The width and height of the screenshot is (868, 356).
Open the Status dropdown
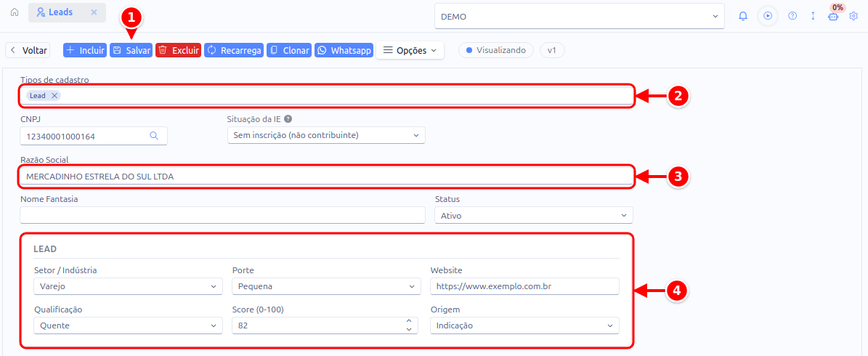pyautogui.click(x=534, y=215)
